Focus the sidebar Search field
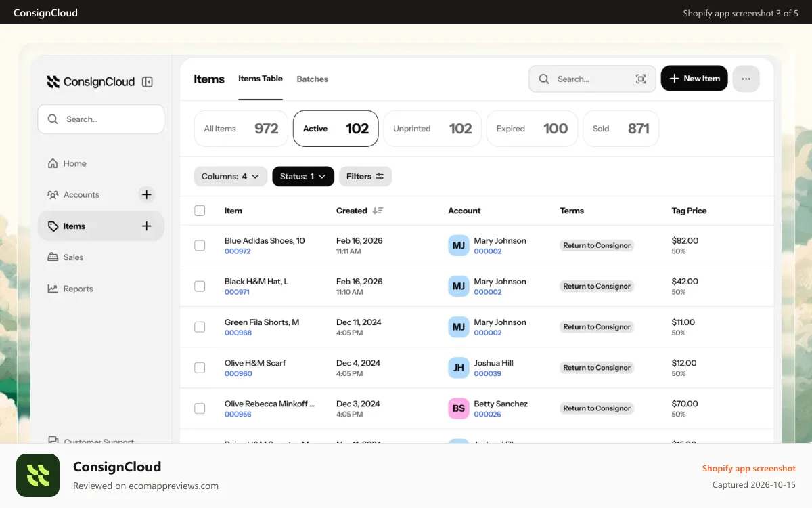Viewport: 812px width, 508px height. pos(101,119)
